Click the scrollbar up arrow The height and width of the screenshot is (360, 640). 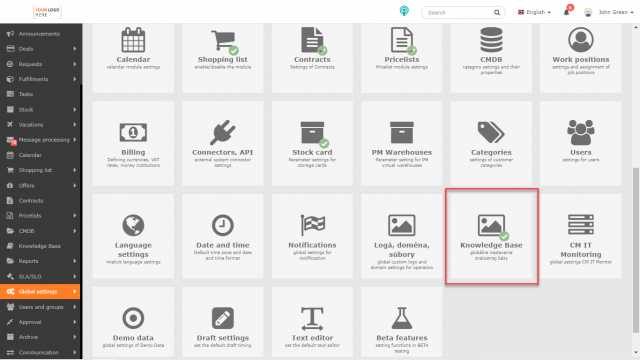pos(636,27)
